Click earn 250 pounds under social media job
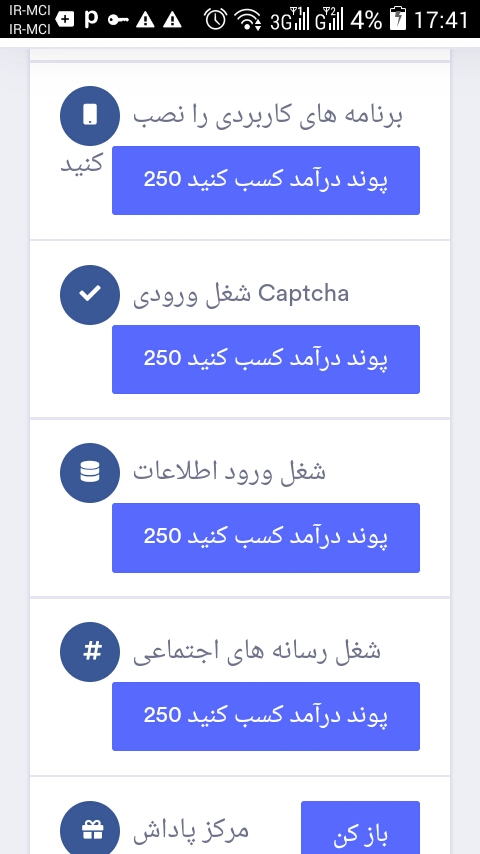This screenshot has height=854, width=480. (x=266, y=716)
